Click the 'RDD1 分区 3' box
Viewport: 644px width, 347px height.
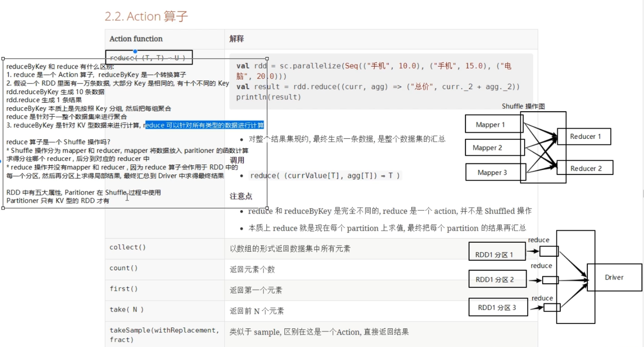498,307
